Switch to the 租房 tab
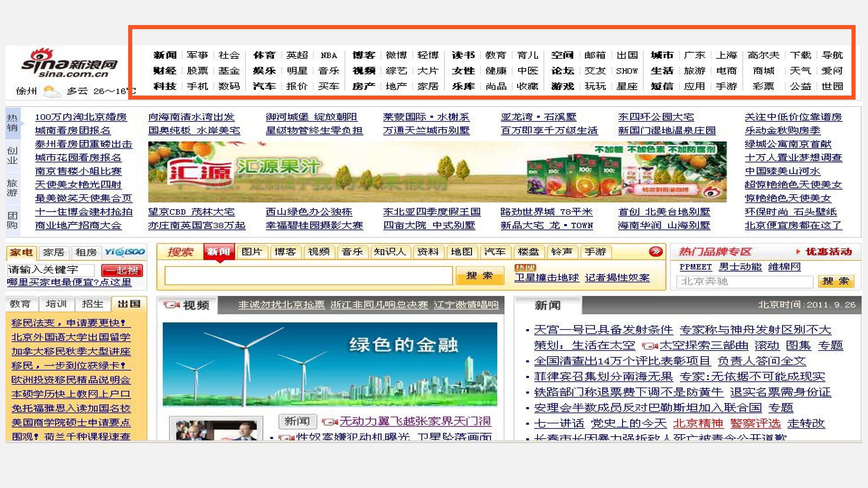The height and width of the screenshot is (488, 868). click(x=86, y=252)
